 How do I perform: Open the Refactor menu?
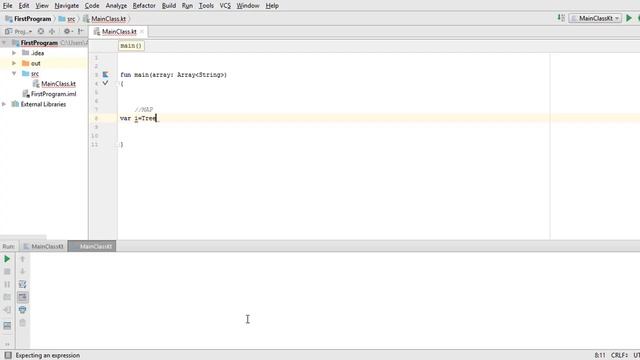(x=144, y=6)
